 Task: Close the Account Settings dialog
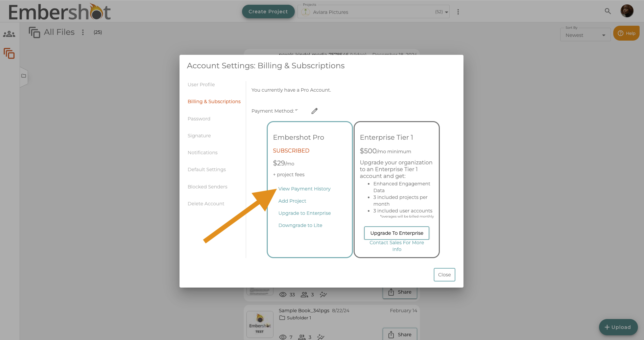pyautogui.click(x=444, y=275)
